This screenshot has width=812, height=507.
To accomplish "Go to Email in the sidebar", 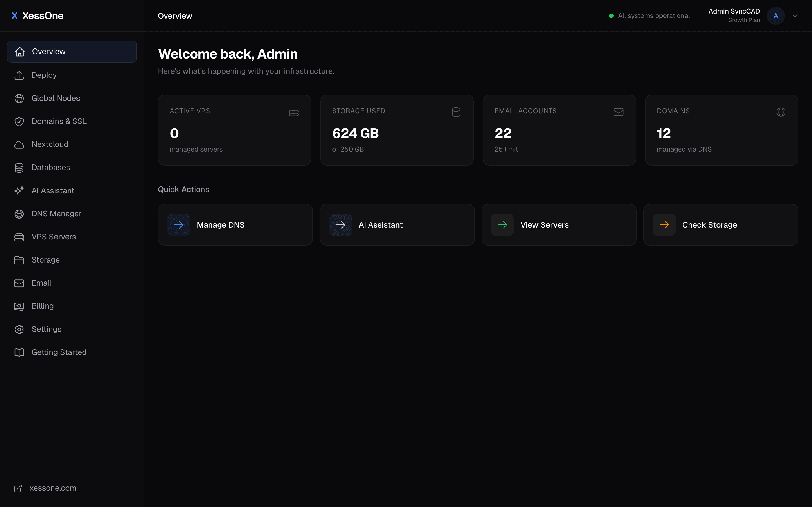I will tap(41, 283).
